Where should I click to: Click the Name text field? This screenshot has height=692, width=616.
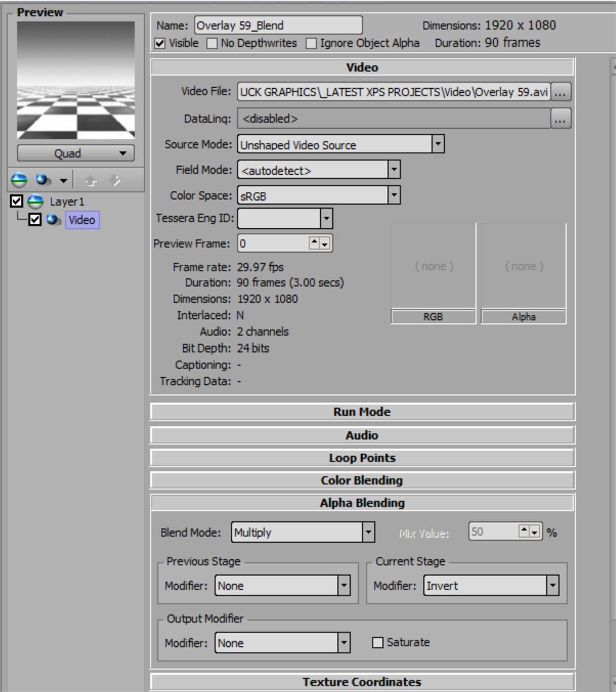point(278,25)
